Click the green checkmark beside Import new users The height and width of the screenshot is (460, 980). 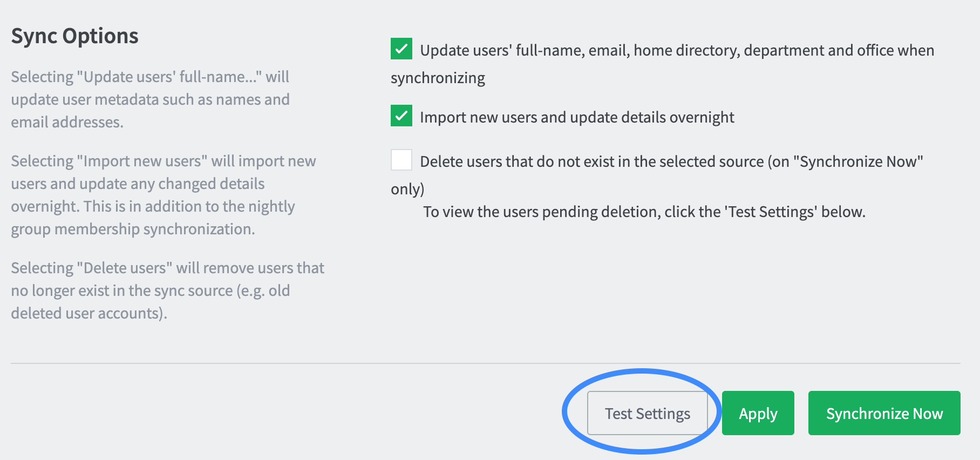[x=401, y=116]
